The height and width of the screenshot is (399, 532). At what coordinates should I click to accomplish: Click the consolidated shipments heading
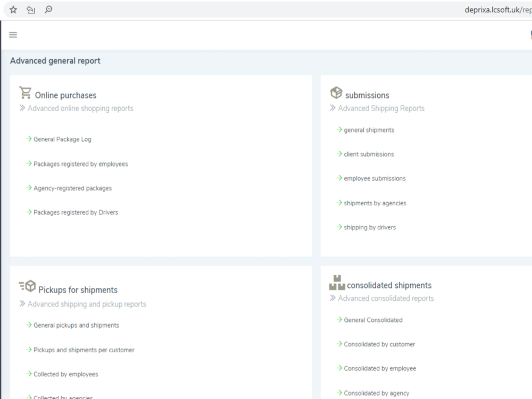pos(389,285)
